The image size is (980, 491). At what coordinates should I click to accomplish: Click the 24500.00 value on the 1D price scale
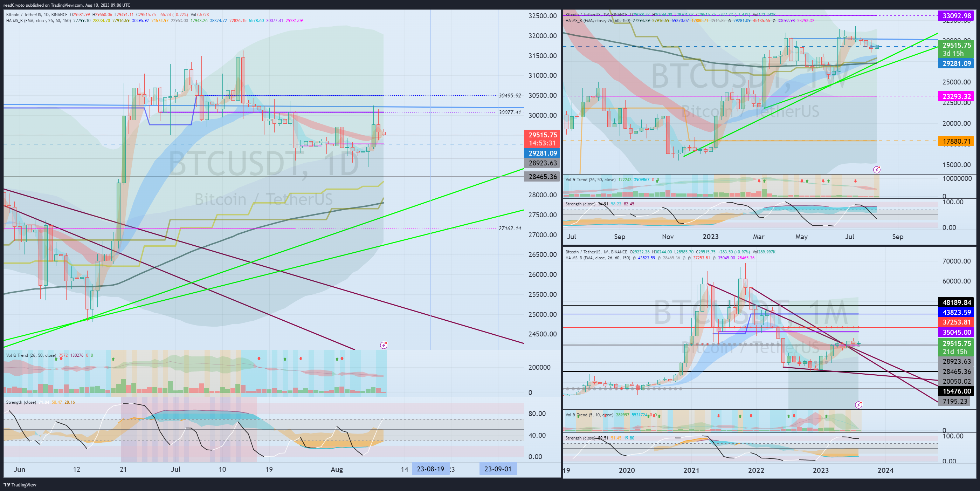543,334
